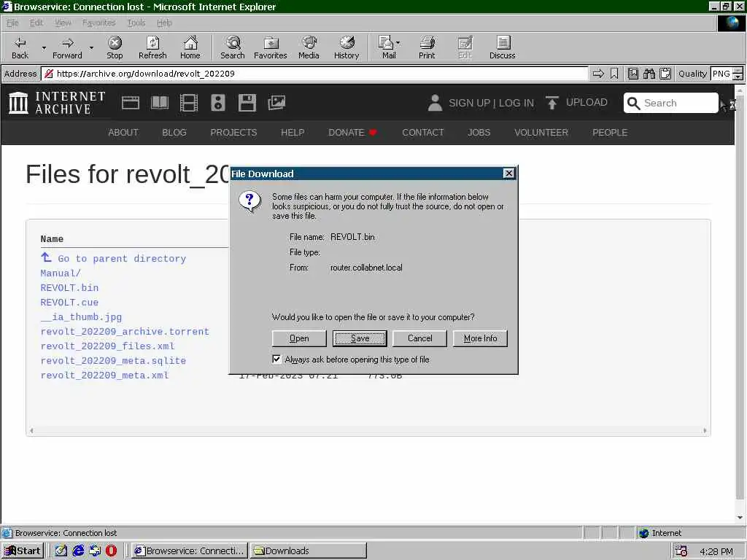Click SIGN UP | LOG IN link
Image resolution: width=747 pixels, height=560 pixels.
(491, 103)
